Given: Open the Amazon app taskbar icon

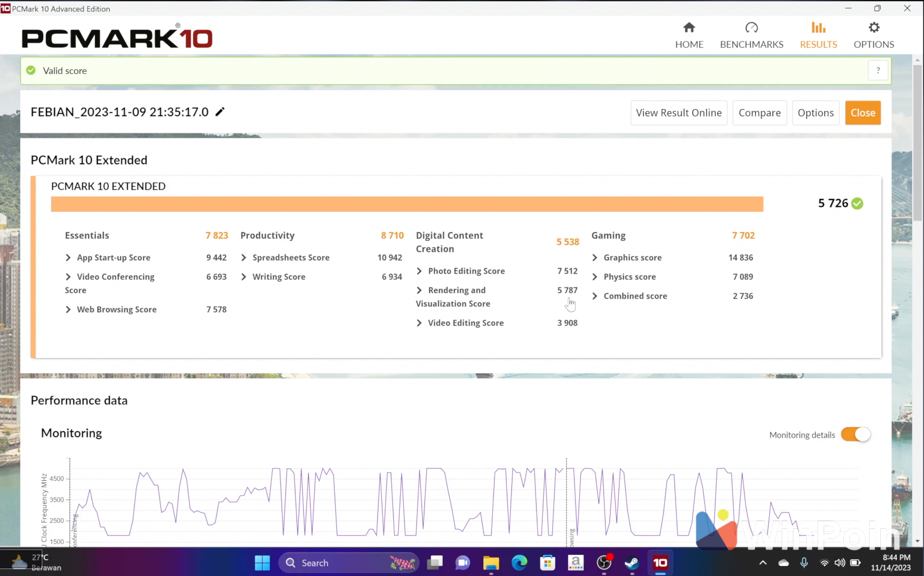Looking at the screenshot, I should 576,563.
